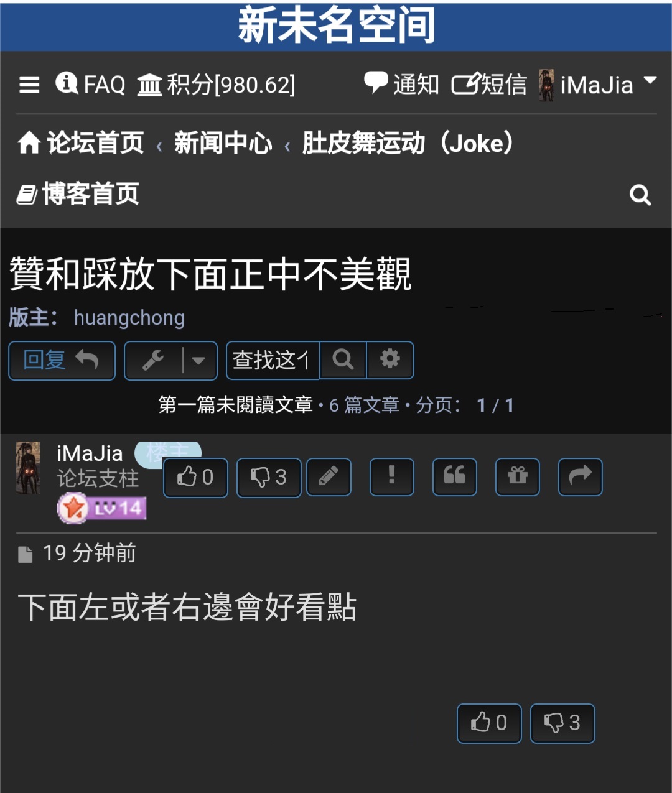Edit post with pencil icon
Viewport: 672px width, 793px height.
point(329,477)
